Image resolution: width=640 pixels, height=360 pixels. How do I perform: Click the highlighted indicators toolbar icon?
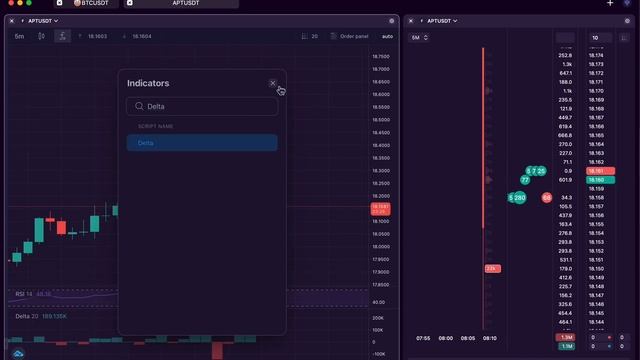(62, 36)
